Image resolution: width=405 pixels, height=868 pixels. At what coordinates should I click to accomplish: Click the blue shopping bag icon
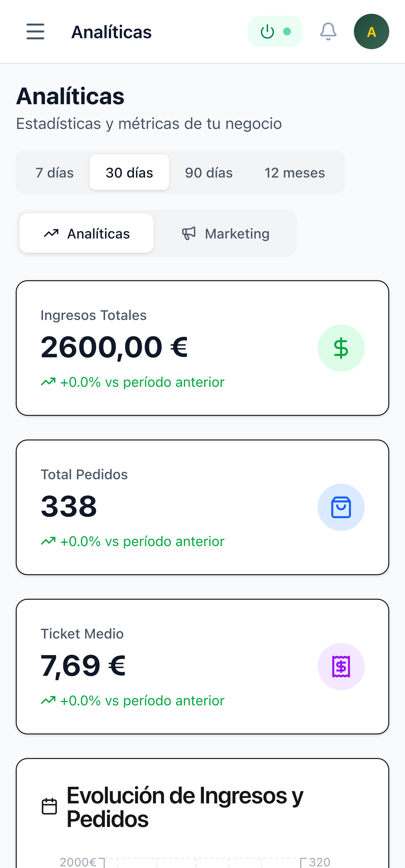click(341, 507)
